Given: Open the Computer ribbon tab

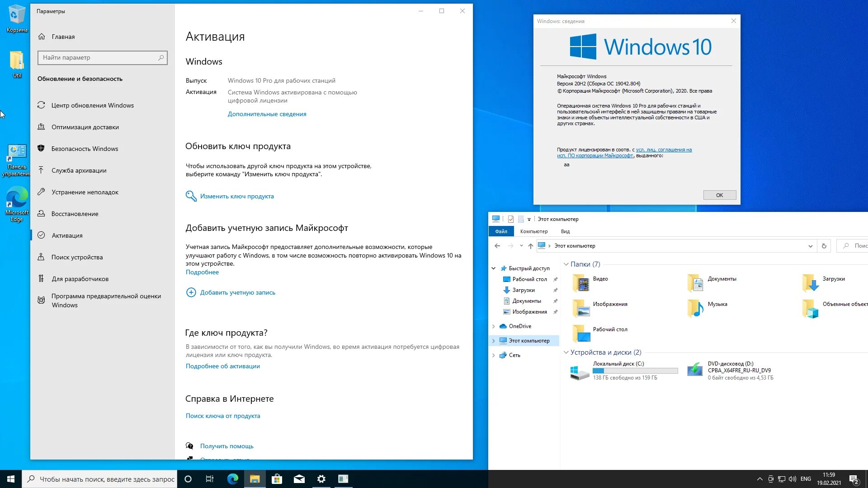Looking at the screenshot, I should pyautogui.click(x=533, y=231).
